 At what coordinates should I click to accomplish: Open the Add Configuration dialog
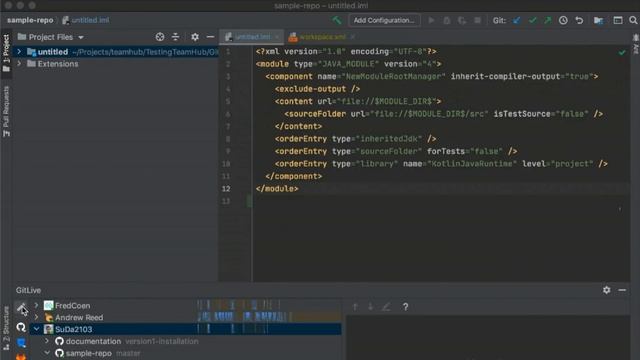pyautogui.click(x=384, y=20)
